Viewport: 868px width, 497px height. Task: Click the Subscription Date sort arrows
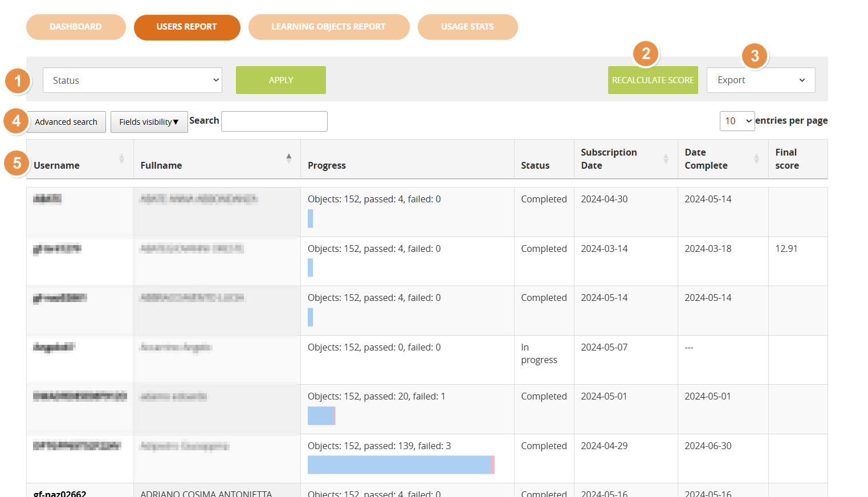tap(666, 159)
